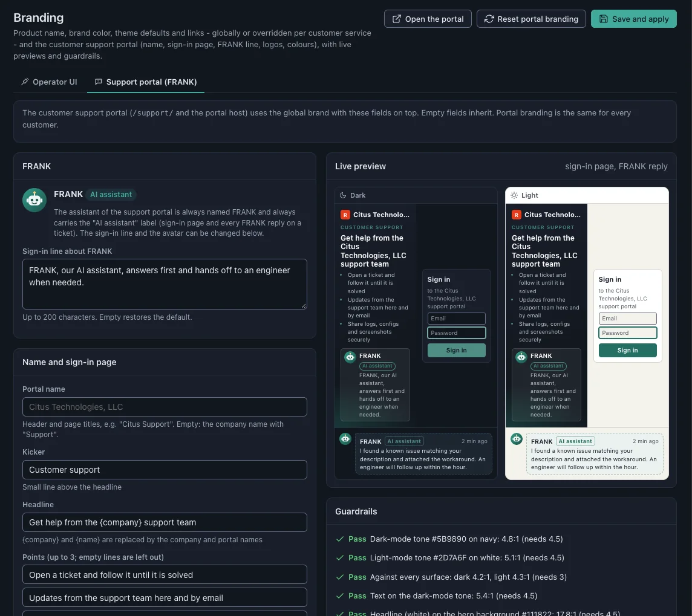Click the large FRANK robot avatar

click(34, 199)
